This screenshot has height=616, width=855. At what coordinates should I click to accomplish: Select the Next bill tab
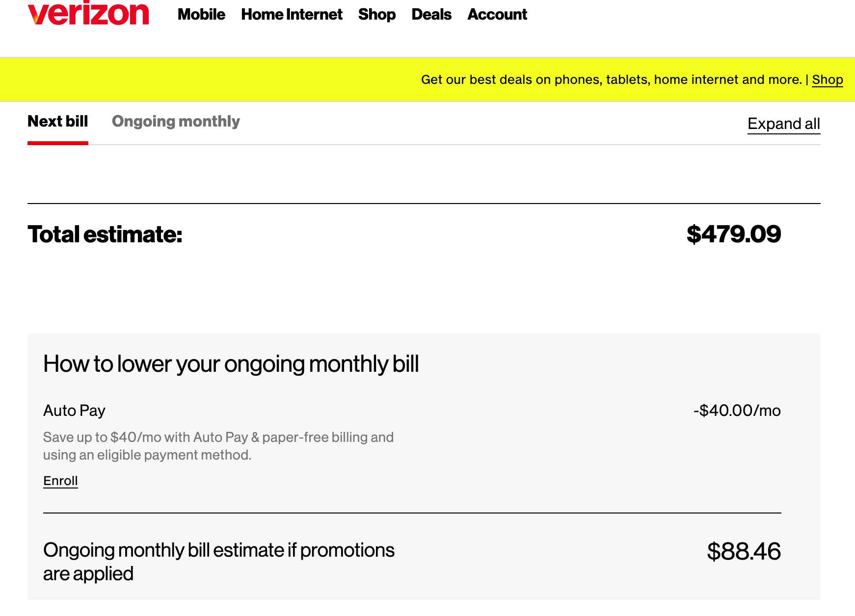pyautogui.click(x=58, y=122)
